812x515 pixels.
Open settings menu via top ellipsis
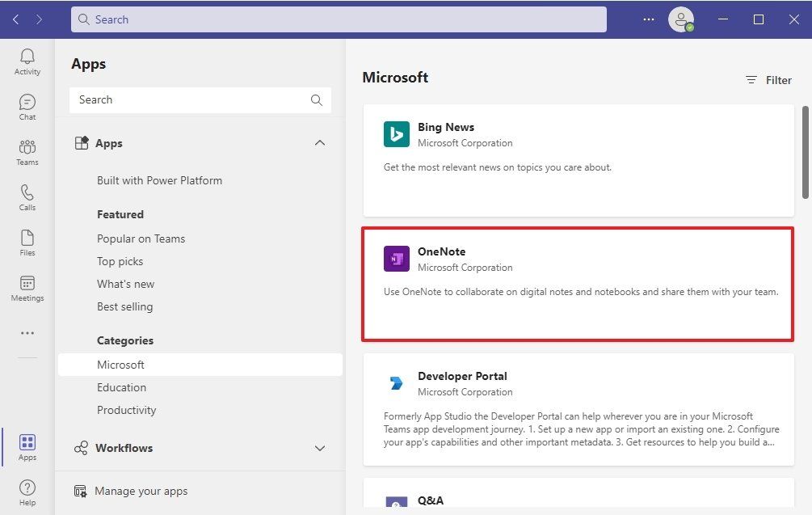tap(648, 19)
